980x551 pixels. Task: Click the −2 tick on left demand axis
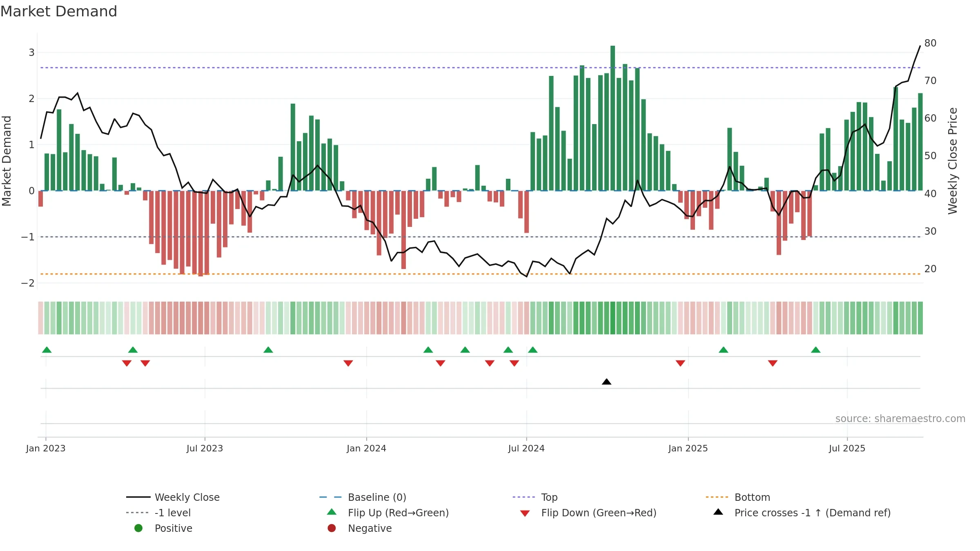coord(28,283)
